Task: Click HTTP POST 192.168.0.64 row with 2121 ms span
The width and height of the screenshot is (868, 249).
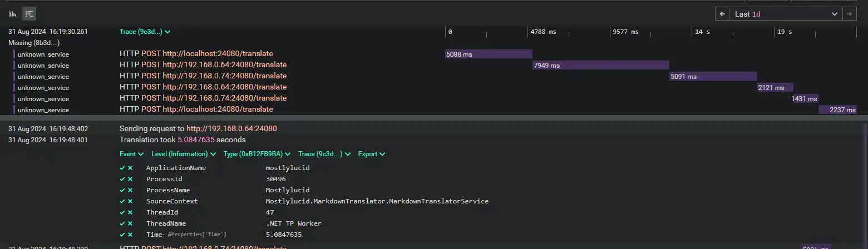Action: [x=203, y=87]
